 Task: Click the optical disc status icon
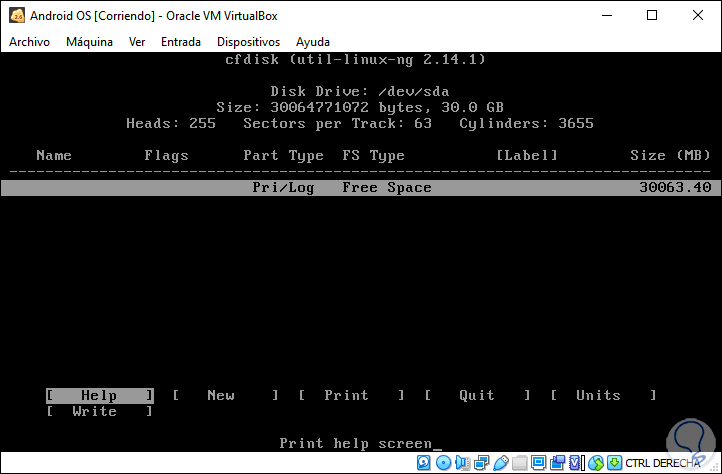[443, 462]
